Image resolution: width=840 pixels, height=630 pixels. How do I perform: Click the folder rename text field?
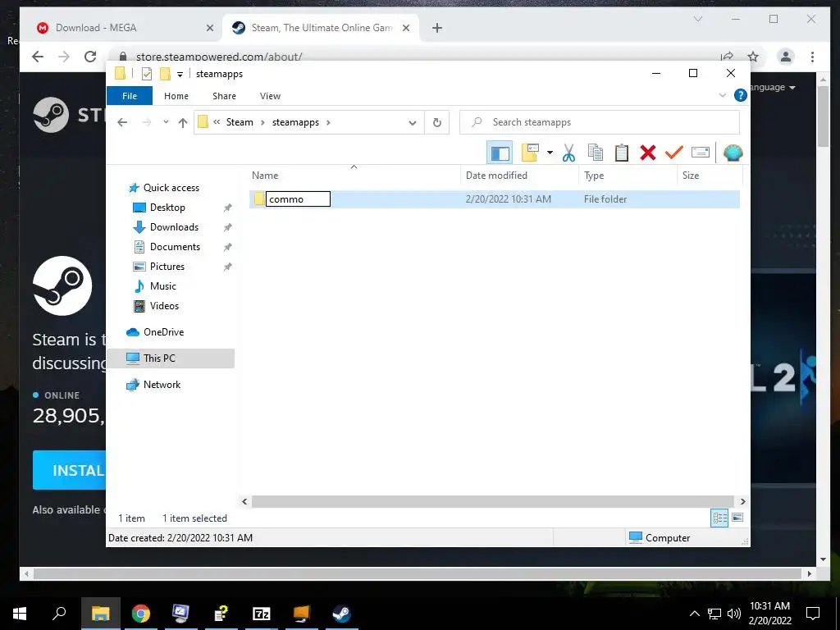[298, 199]
